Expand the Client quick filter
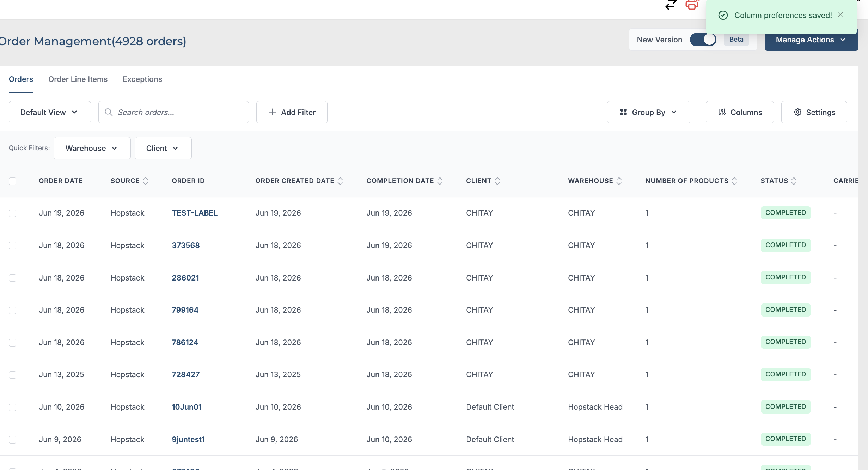The width and height of the screenshot is (868, 470). [163, 148]
